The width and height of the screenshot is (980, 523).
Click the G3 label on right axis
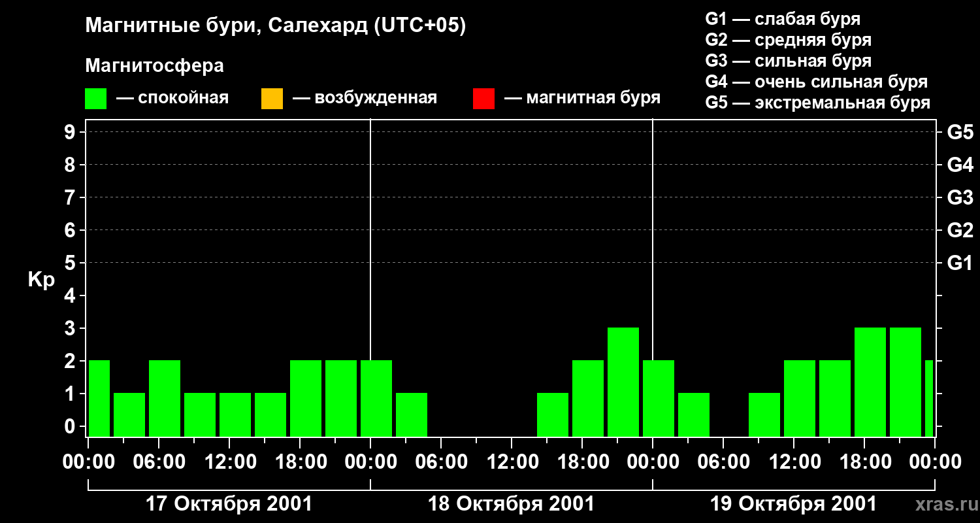(960, 197)
